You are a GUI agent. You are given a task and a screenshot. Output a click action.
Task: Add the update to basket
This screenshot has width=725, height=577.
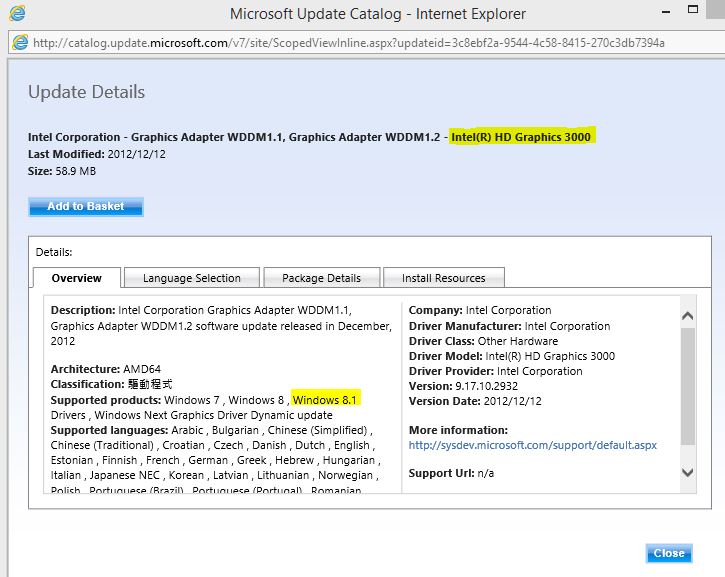pyautogui.click(x=86, y=207)
